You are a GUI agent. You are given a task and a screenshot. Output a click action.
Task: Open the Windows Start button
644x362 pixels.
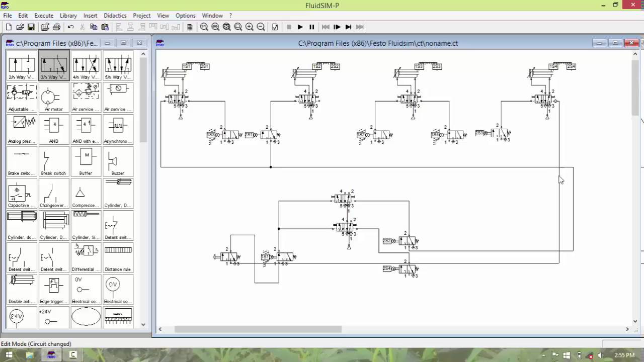[x=9, y=355]
